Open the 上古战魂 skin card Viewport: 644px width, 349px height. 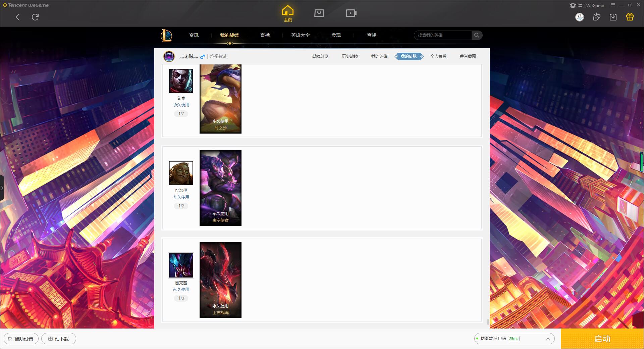click(x=220, y=280)
